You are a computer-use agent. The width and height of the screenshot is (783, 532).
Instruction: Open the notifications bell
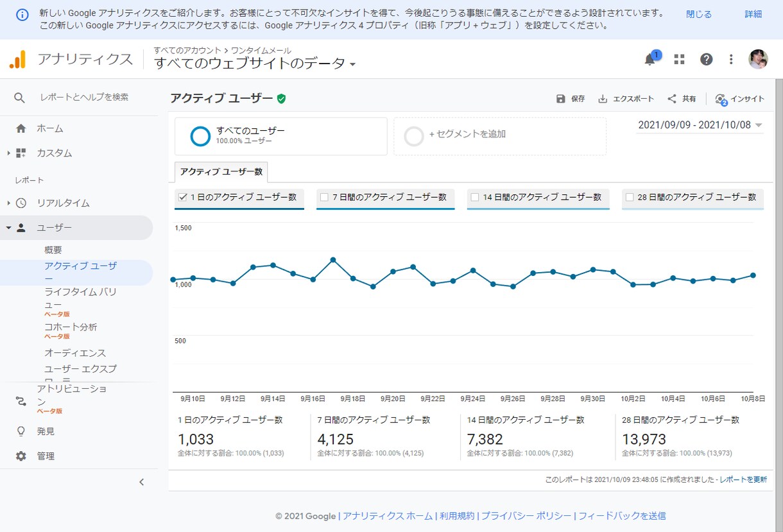click(x=650, y=59)
